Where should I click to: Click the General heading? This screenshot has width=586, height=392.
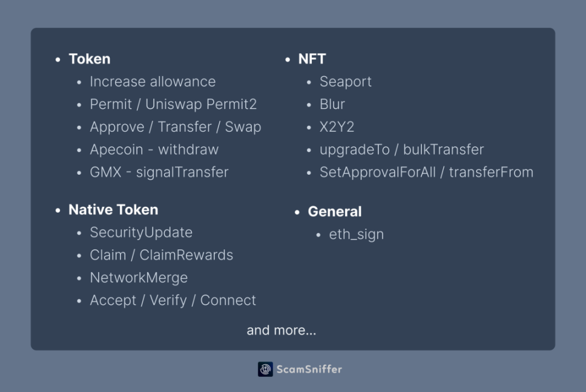pyautogui.click(x=335, y=212)
